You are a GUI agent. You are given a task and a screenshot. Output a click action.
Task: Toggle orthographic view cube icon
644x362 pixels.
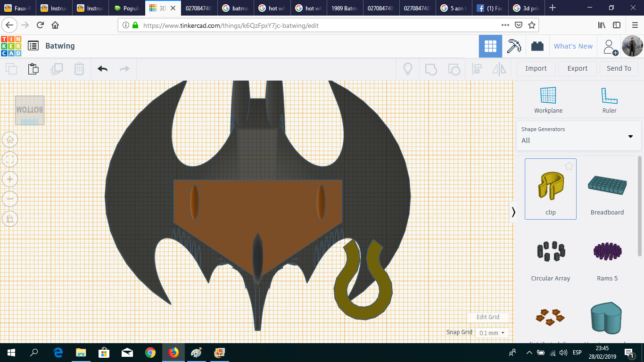[x=10, y=219]
